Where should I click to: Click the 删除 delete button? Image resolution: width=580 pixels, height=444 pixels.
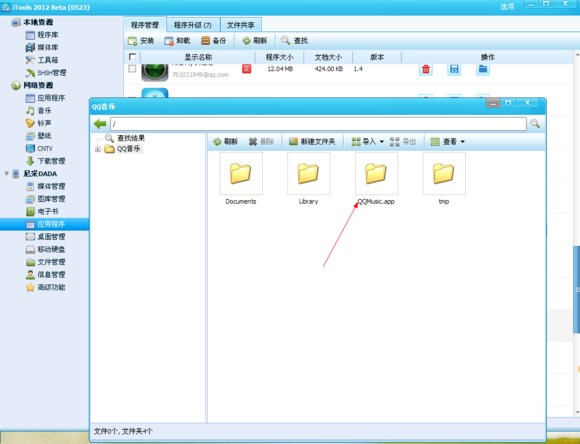[261, 141]
